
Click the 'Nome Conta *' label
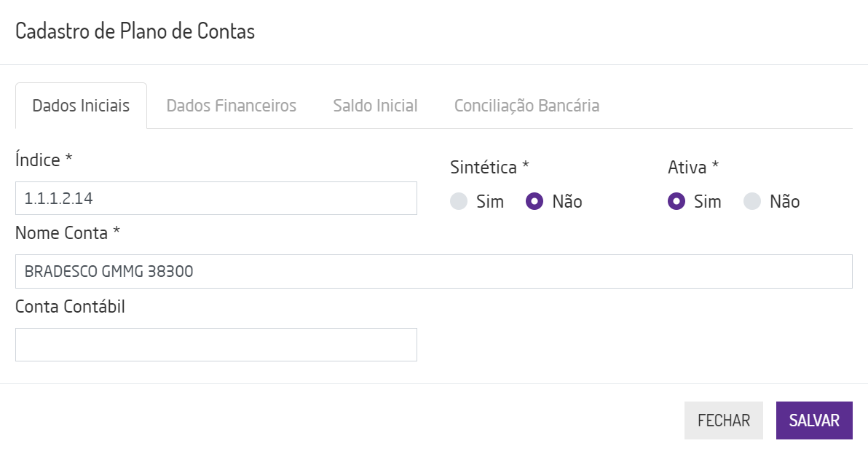[x=67, y=233]
